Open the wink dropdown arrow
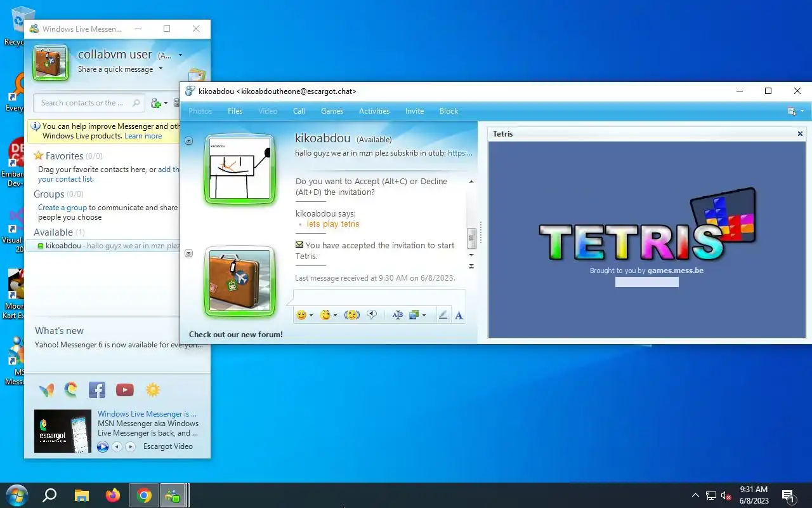Viewport: 812px width, 508px height. pyautogui.click(x=335, y=316)
